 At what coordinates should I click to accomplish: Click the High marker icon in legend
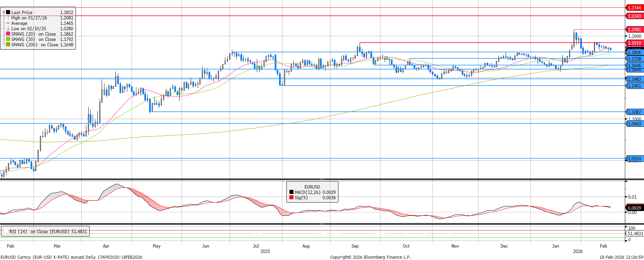(8, 18)
